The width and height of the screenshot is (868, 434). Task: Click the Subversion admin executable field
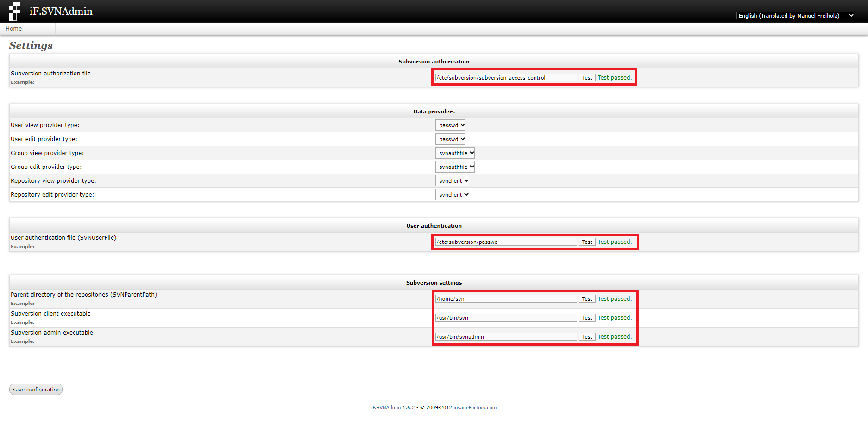click(506, 337)
